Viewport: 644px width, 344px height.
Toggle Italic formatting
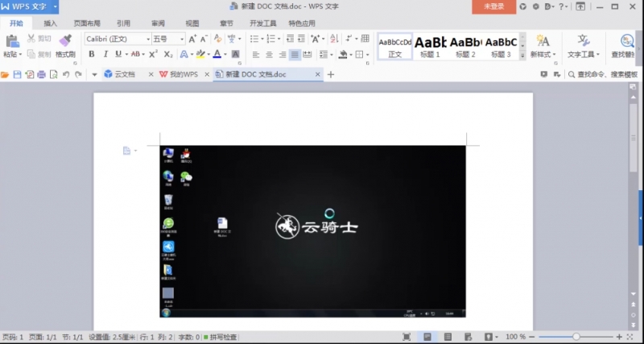(x=105, y=54)
